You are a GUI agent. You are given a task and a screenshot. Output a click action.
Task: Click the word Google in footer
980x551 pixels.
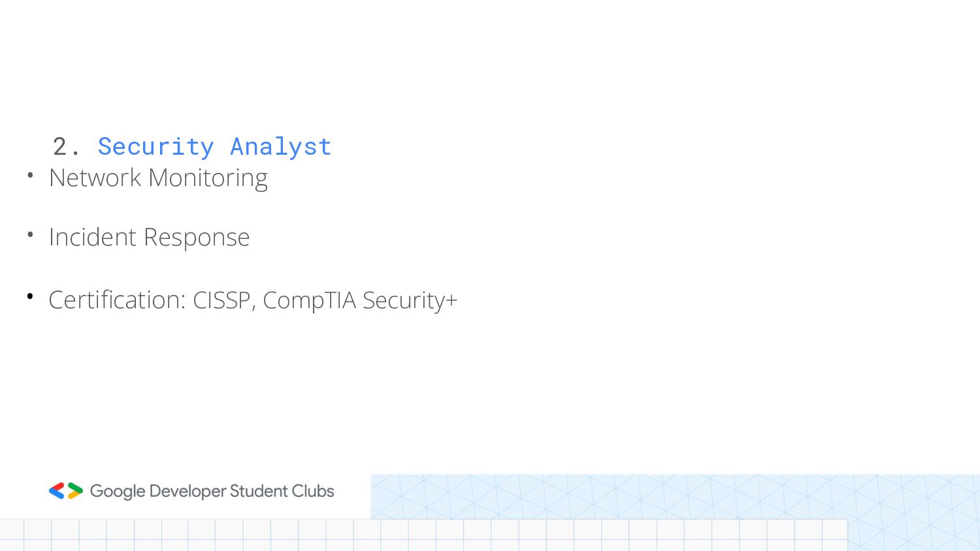118,491
